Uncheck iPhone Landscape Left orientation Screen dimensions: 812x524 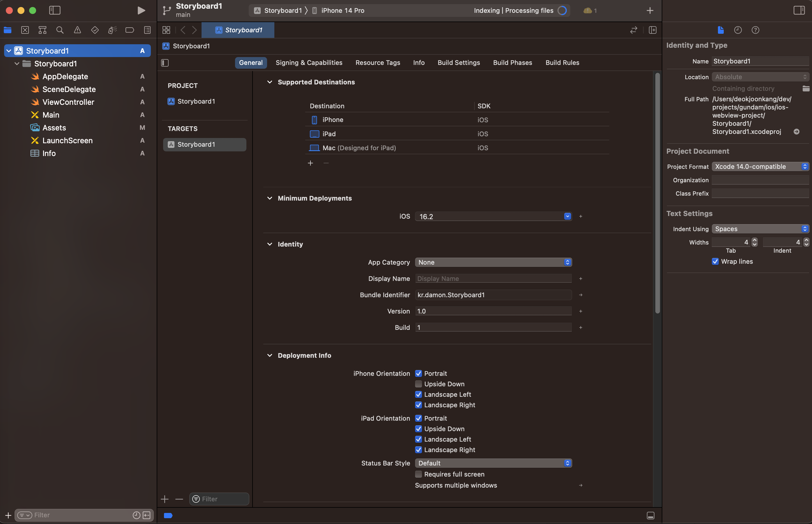click(x=418, y=394)
